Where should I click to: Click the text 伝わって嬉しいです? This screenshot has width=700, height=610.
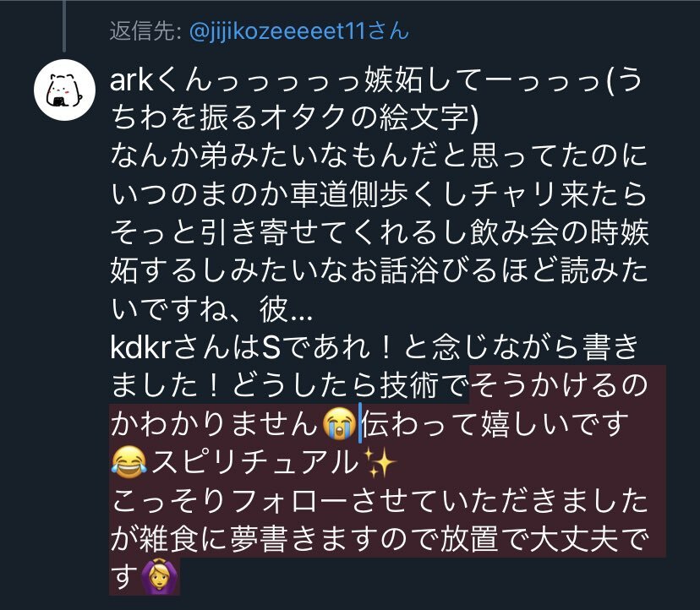(495, 423)
